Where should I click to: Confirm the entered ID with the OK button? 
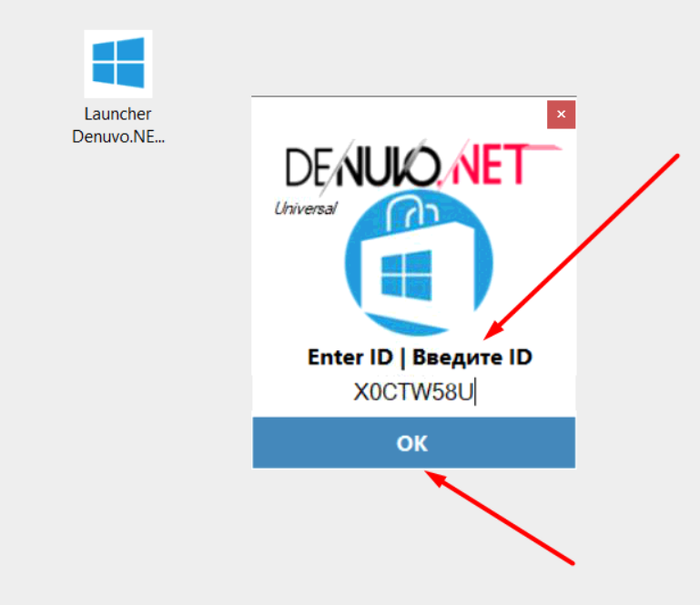tap(414, 442)
